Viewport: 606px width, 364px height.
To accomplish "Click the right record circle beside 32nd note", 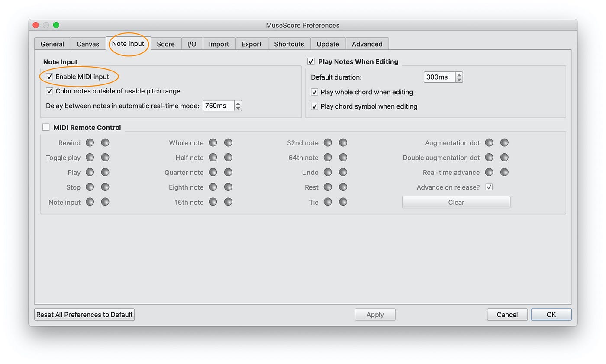I will (343, 142).
